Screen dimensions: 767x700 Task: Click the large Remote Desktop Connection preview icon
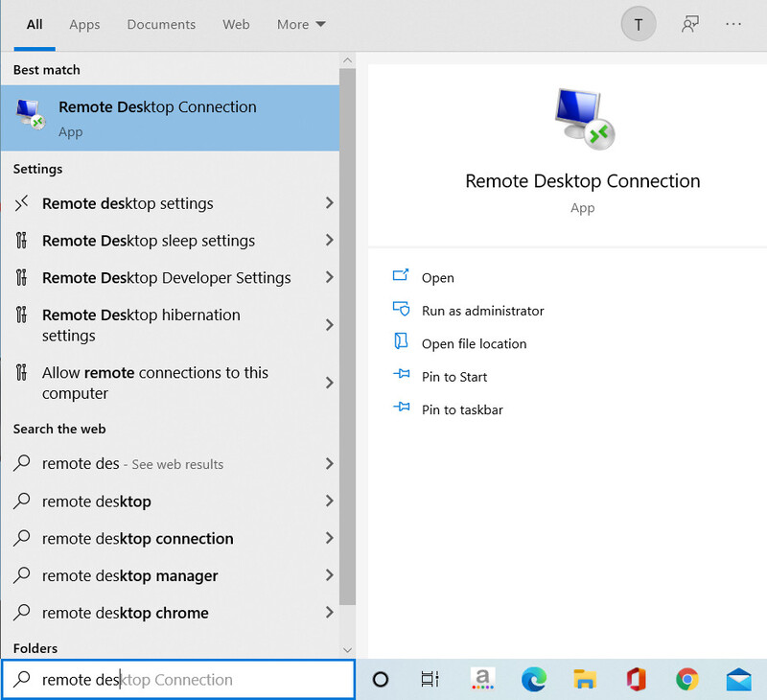(x=585, y=119)
